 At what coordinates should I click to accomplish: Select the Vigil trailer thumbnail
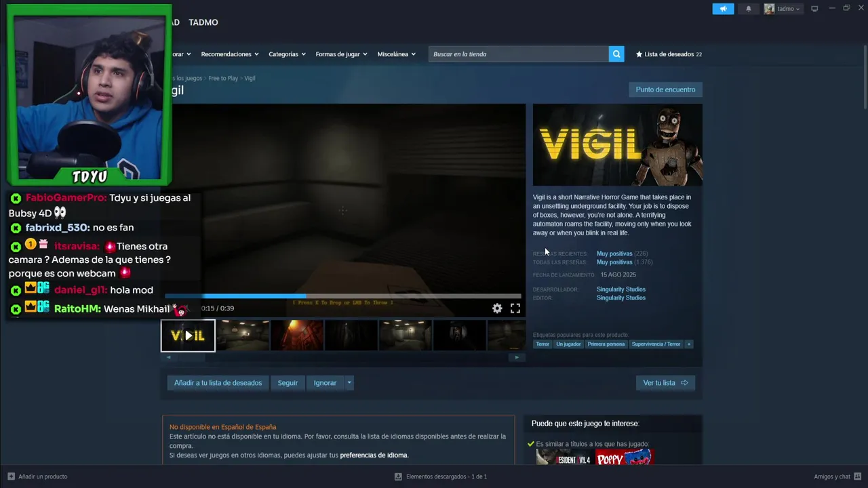188,335
